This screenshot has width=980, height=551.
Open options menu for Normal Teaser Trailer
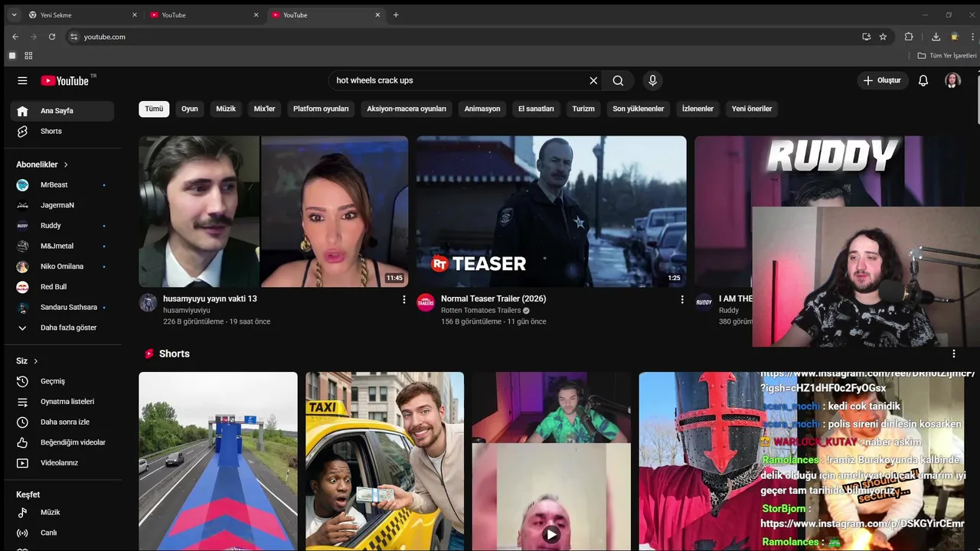pyautogui.click(x=682, y=299)
